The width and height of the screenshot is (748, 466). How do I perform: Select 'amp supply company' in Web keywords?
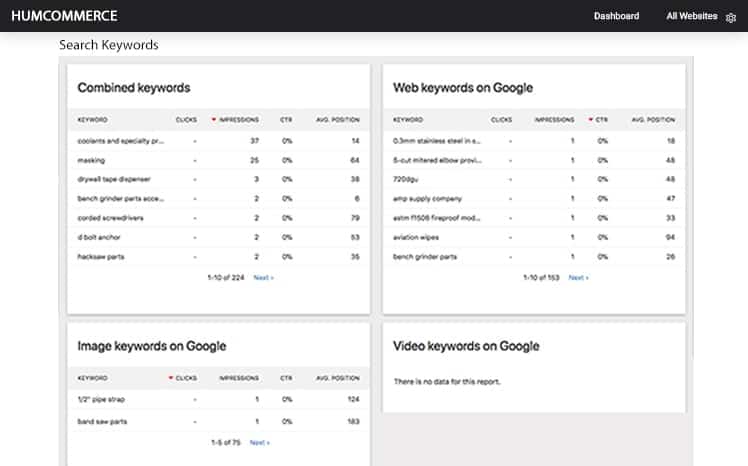click(x=429, y=199)
